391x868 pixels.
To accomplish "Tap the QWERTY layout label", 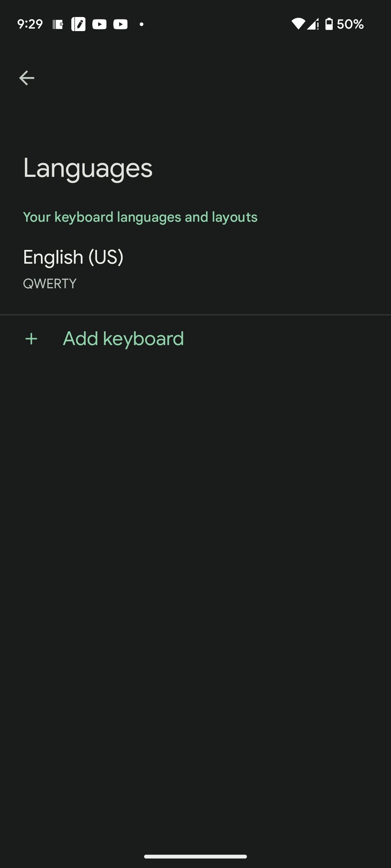I will pyautogui.click(x=50, y=284).
